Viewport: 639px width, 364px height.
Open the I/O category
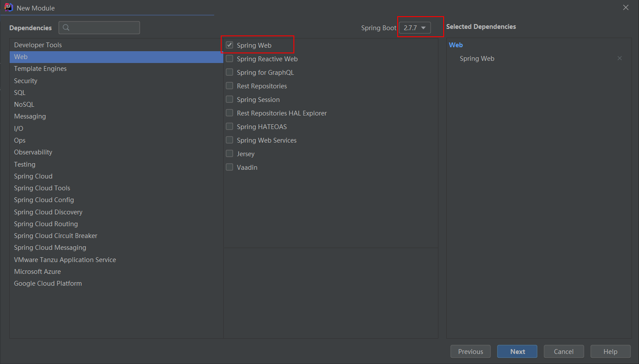click(x=117, y=129)
